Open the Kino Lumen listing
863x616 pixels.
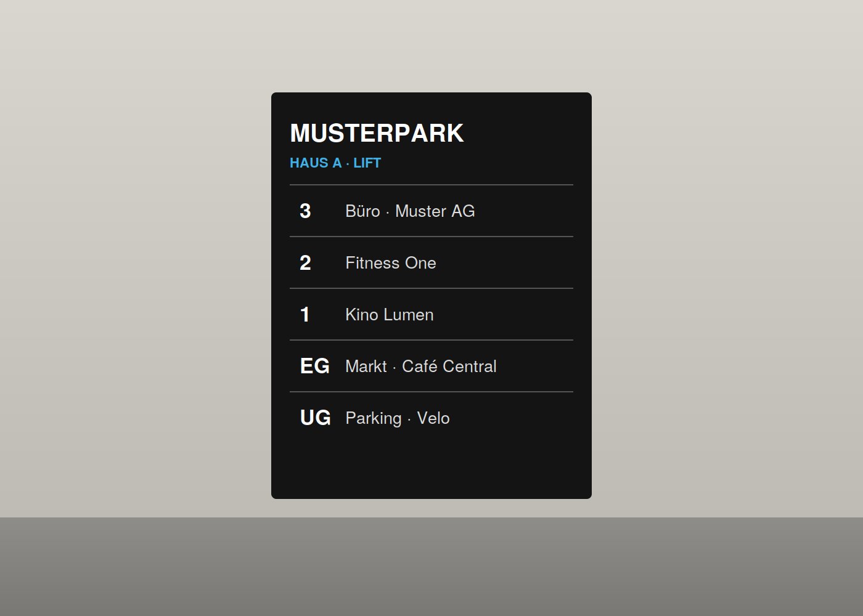click(x=390, y=315)
